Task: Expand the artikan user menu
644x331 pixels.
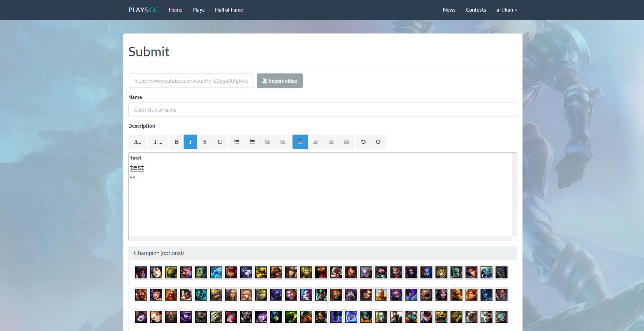Action: tap(507, 10)
